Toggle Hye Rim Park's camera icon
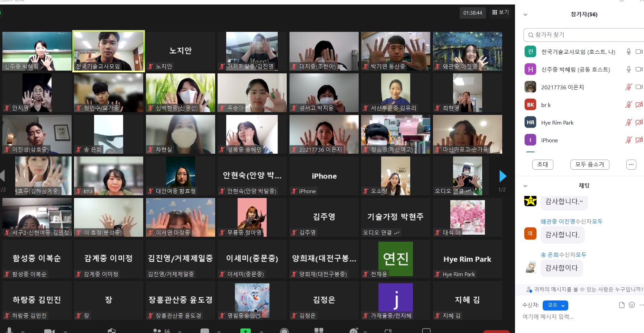Viewport: 644px width, 333px height. pos(639,123)
